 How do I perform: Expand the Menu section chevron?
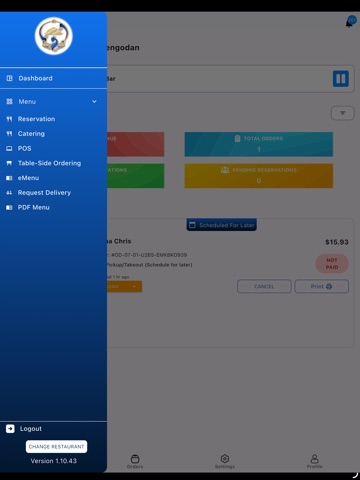[x=94, y=101]
